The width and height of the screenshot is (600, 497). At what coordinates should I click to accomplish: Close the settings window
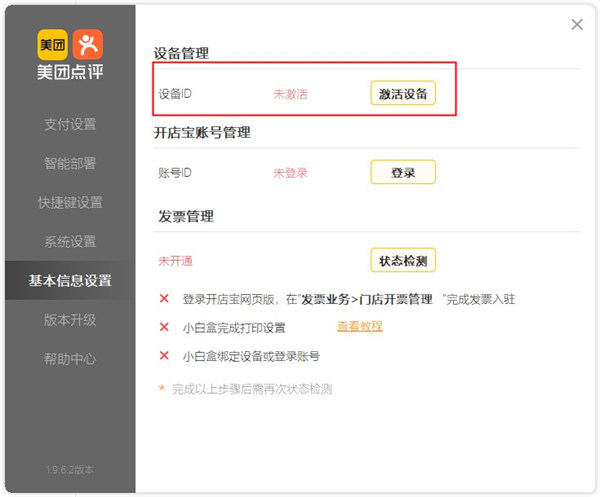[x=577, y=25]
